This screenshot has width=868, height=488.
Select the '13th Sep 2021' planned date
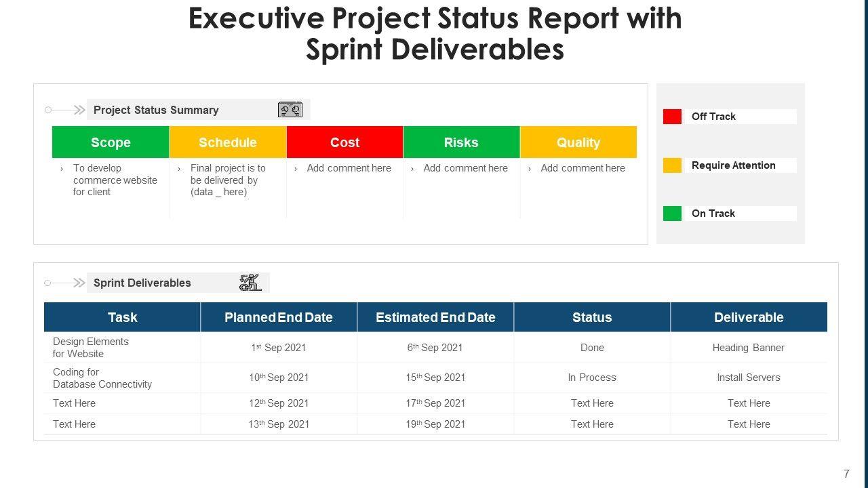(279, 424)
